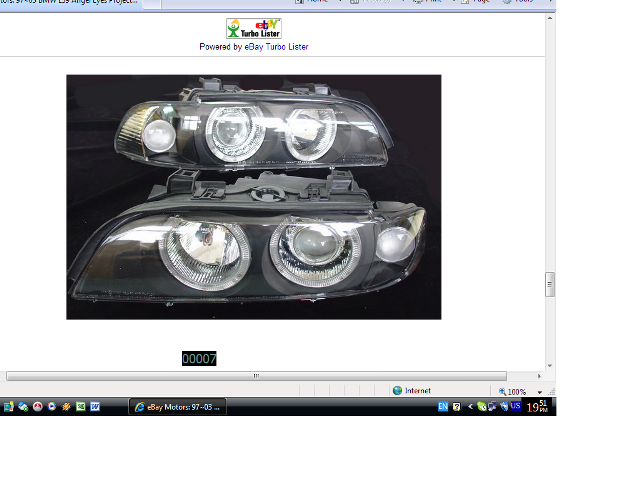Click the vertical scrollbar up arrow

pyautogui.click(x=550, y=18)
